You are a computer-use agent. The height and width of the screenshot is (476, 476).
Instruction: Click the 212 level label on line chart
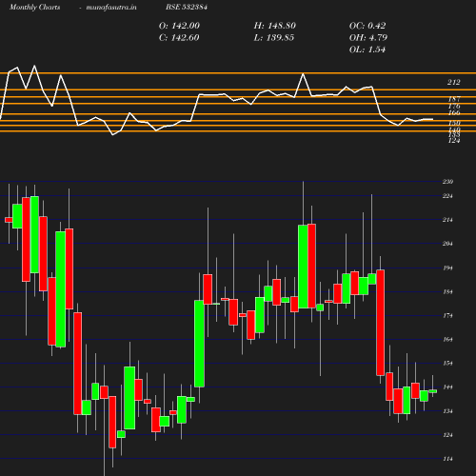[454, 82]
